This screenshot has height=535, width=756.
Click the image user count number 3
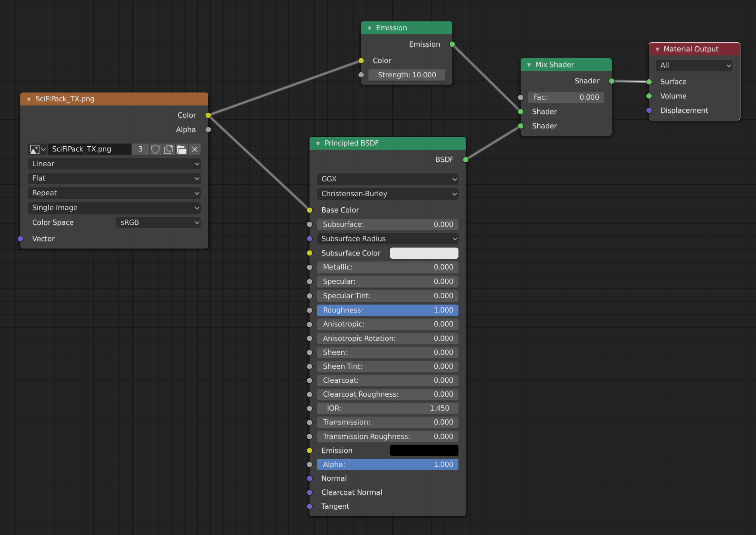[140, 149]
